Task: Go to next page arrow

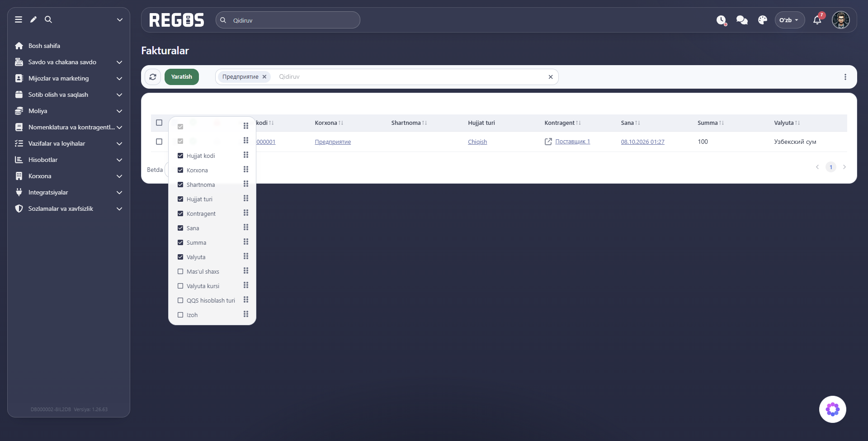Action: pos(844,167)
